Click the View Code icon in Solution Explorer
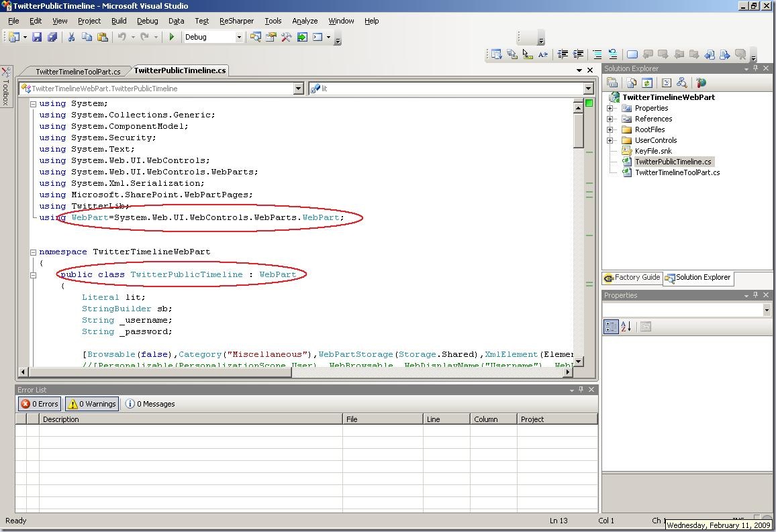 pyautogui.click(x=666, y=83)
